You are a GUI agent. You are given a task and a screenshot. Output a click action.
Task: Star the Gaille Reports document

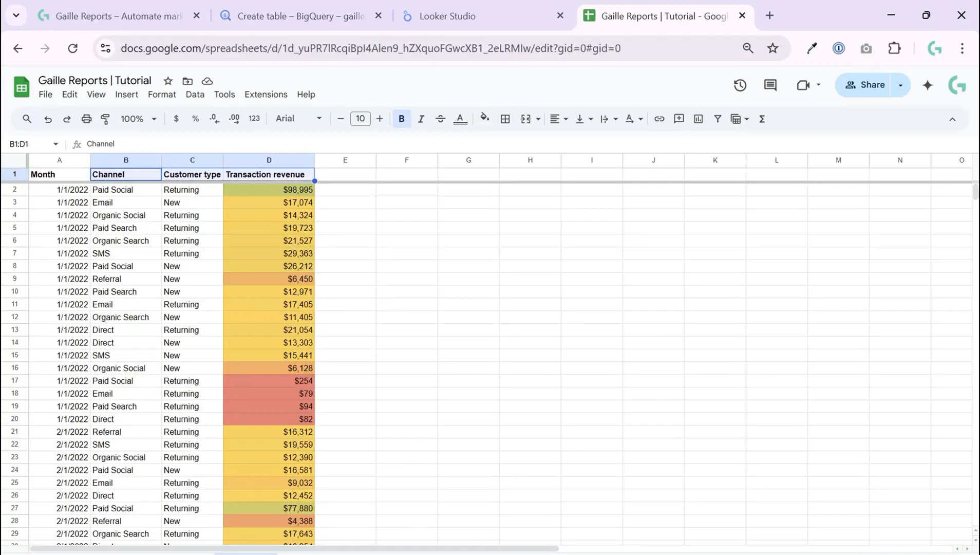168,81
